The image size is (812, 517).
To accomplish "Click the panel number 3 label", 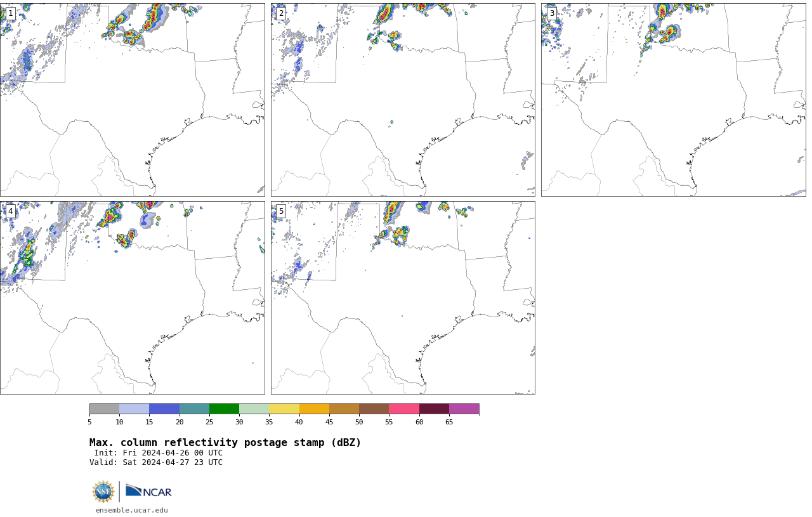I will [552, 13].
